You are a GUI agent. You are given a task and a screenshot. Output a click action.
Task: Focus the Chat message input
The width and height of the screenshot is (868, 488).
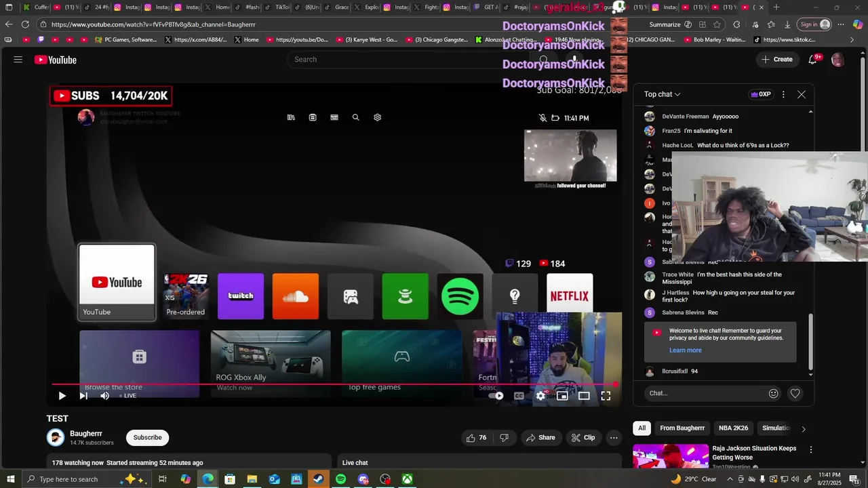point(705,393)
